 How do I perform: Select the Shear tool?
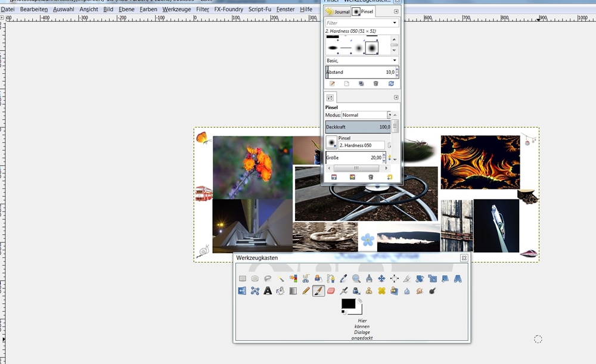445,278
